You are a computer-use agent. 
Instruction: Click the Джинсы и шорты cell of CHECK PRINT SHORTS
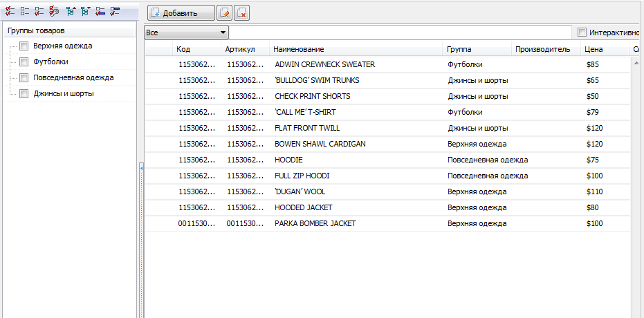point(478,96)
